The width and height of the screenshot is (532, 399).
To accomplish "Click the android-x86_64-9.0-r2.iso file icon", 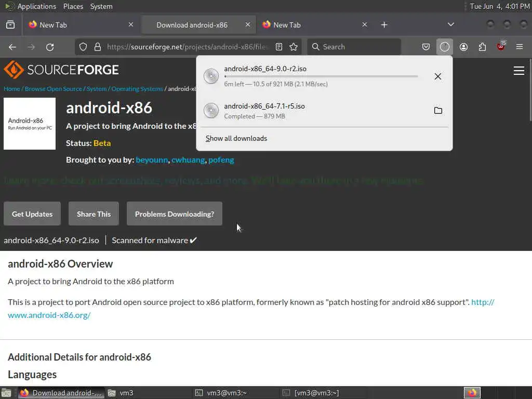I will [211, 76].
